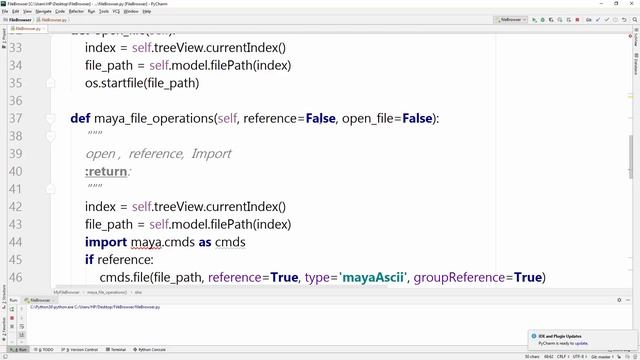
Task: Click the Git: master branch widget in status bar
Action: tap(603, 357)
